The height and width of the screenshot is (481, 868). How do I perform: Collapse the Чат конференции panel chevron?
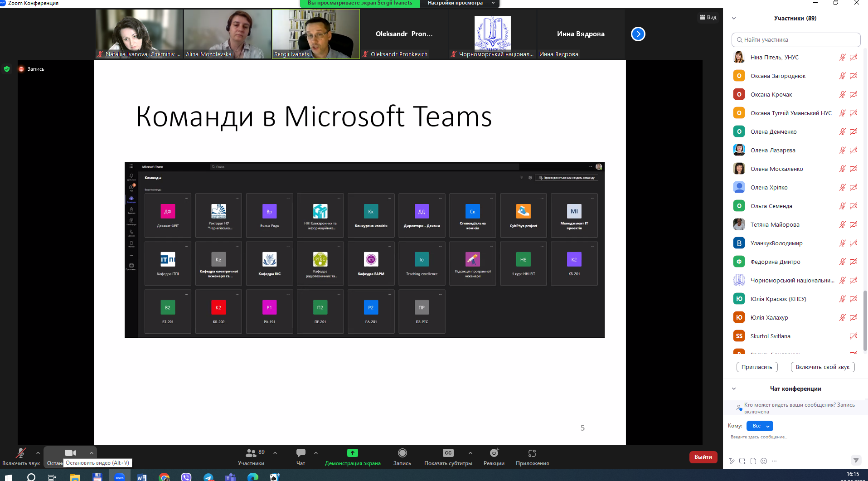point(734,389)
